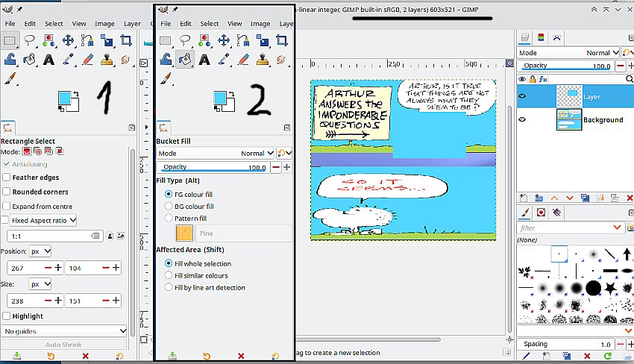Select Move tool in the Rectangle Select toolbox

[68, 40]
